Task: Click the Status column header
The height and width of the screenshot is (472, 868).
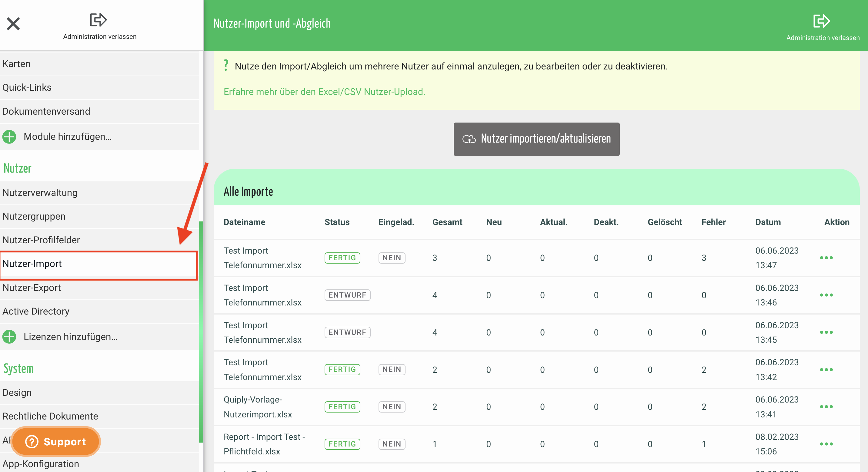Action: point(337,222)
